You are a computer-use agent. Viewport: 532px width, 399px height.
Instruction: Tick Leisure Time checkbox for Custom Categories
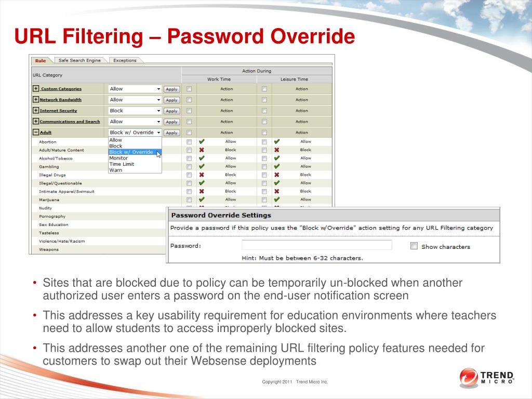[x=264, y=89]
